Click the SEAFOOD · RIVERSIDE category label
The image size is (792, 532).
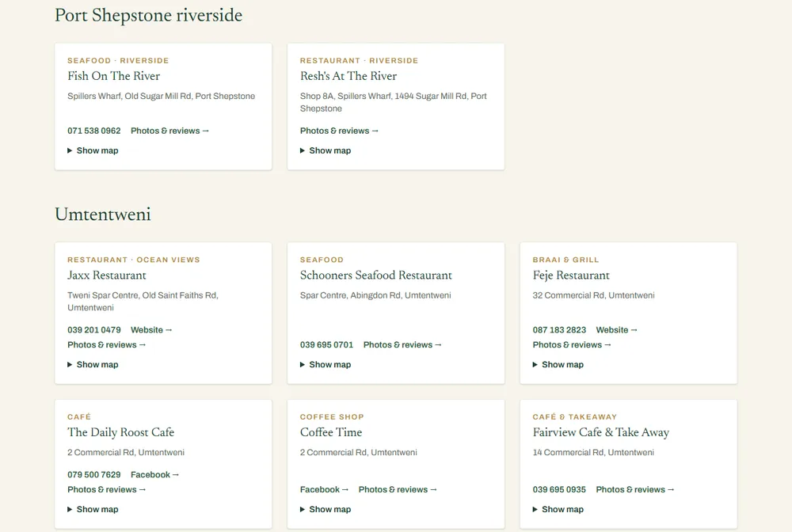tap(118, 61)
